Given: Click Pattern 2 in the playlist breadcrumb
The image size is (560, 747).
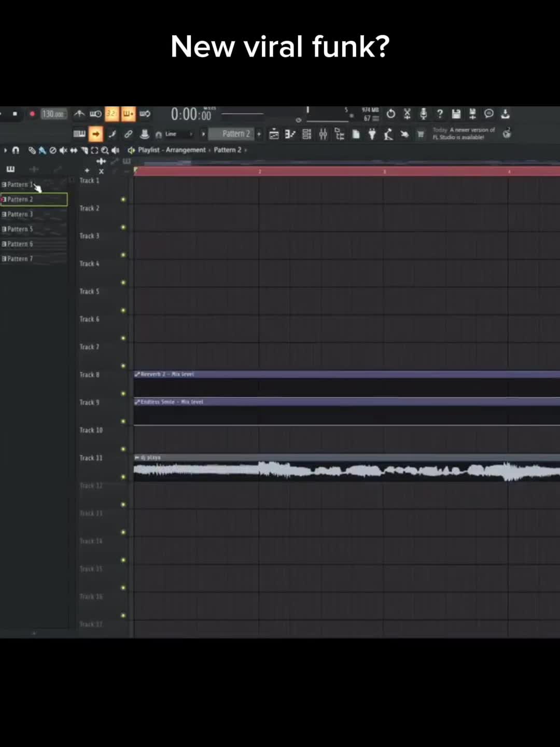Looking at the screenshot, I should [x=228, y=150].
